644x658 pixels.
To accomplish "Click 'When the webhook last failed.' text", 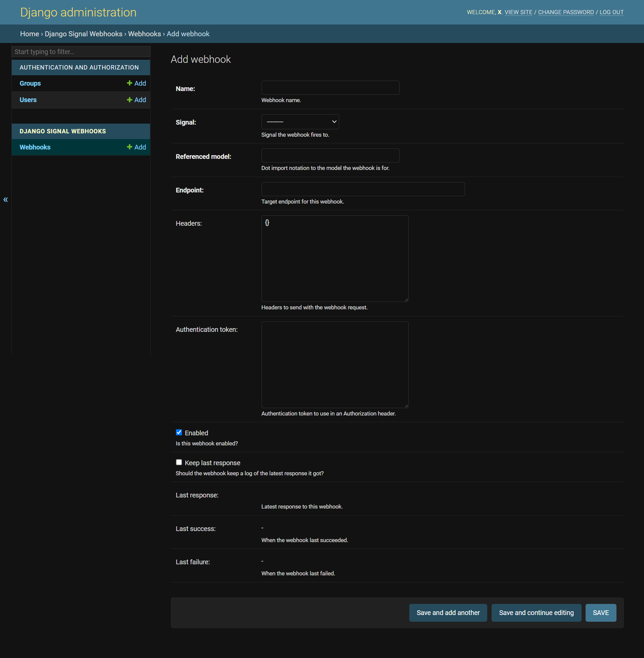I will pos(298,573).
